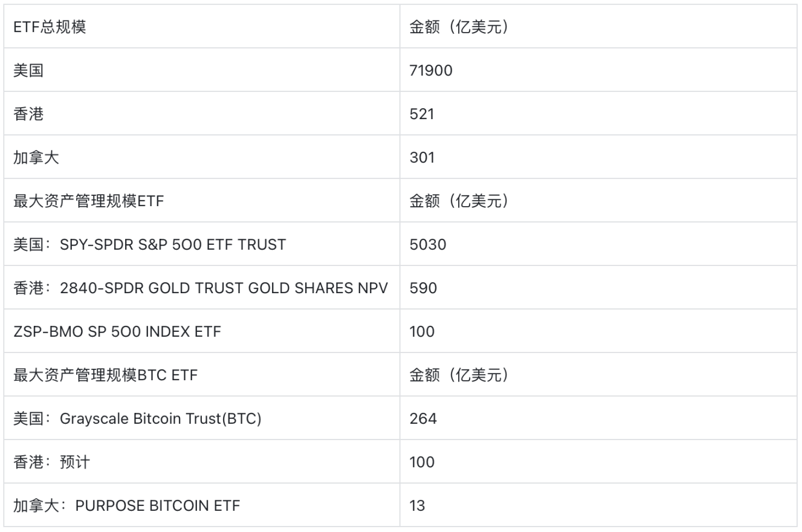This screenshot has width=802, height=532.
Task: Click the 2840-SPDR GOLD TRUST cell
Action: click(x=200, y=288)
